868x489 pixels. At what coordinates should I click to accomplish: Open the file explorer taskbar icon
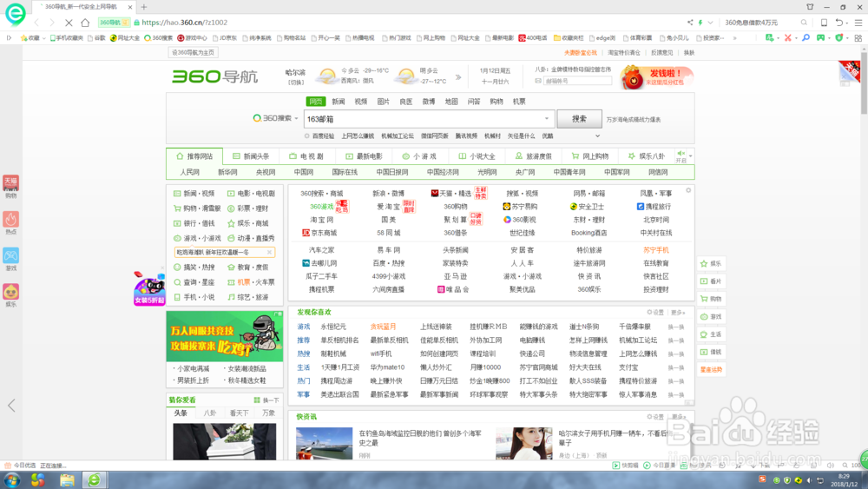pyautogui.click(x=67, y=480)
